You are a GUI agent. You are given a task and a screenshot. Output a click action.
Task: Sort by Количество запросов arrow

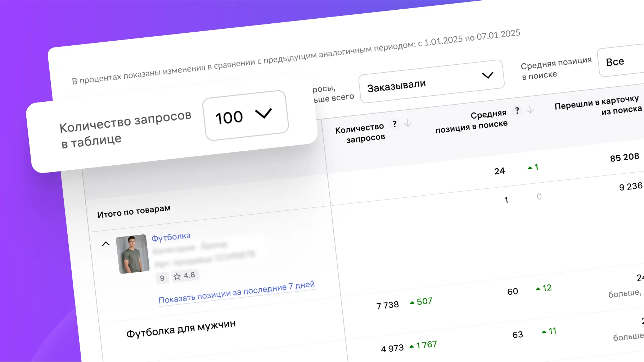point(407,123)
